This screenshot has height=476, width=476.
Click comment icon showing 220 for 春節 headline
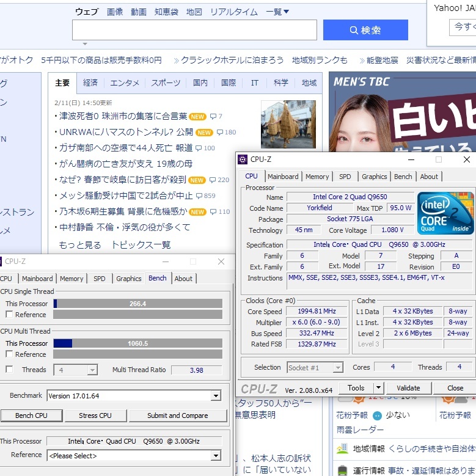[x=213, y=180]
